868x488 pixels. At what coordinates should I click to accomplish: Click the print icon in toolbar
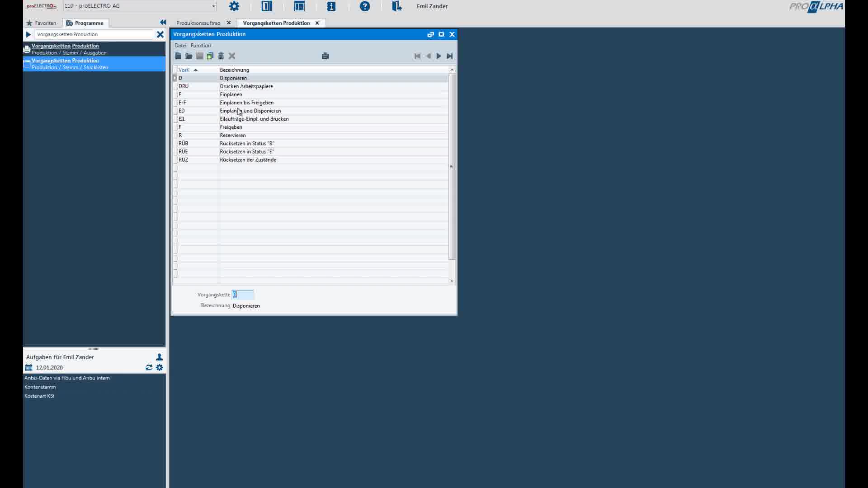325,56
